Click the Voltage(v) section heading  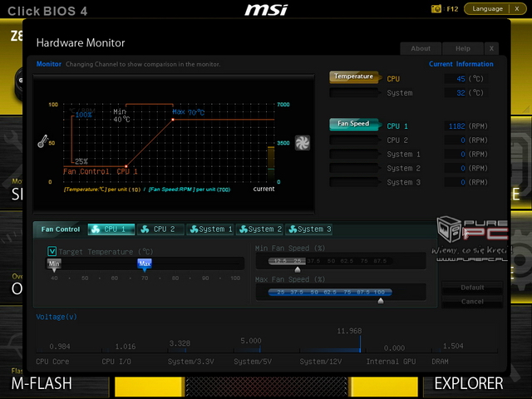click(x=57, y=317)
